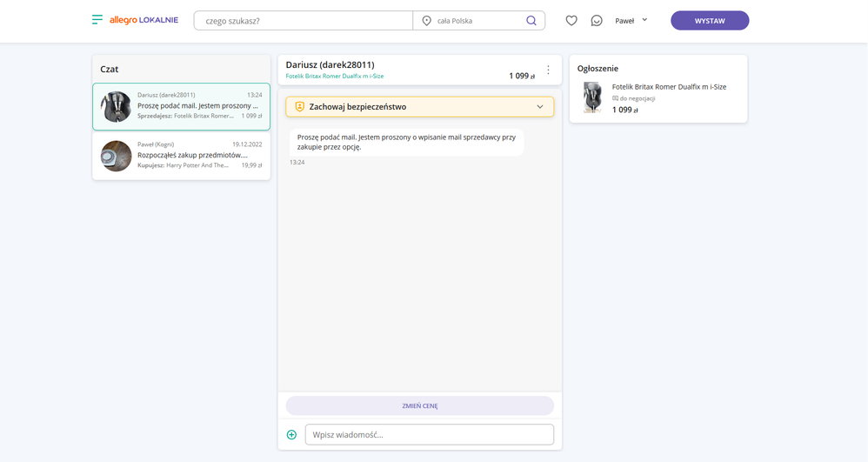Go to the Allegro Lokalnie logo homepage
The image size is (868, 462).
[144, 20]
